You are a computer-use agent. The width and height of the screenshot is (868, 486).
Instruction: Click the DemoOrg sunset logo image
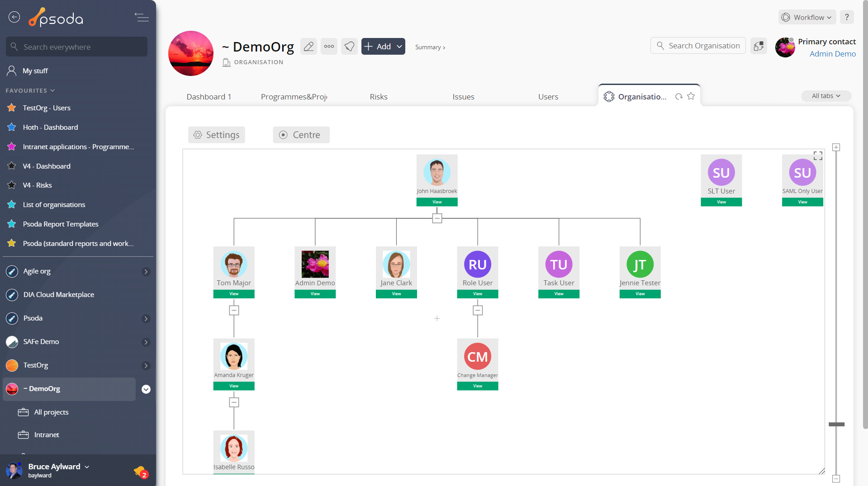coord(191,53)
